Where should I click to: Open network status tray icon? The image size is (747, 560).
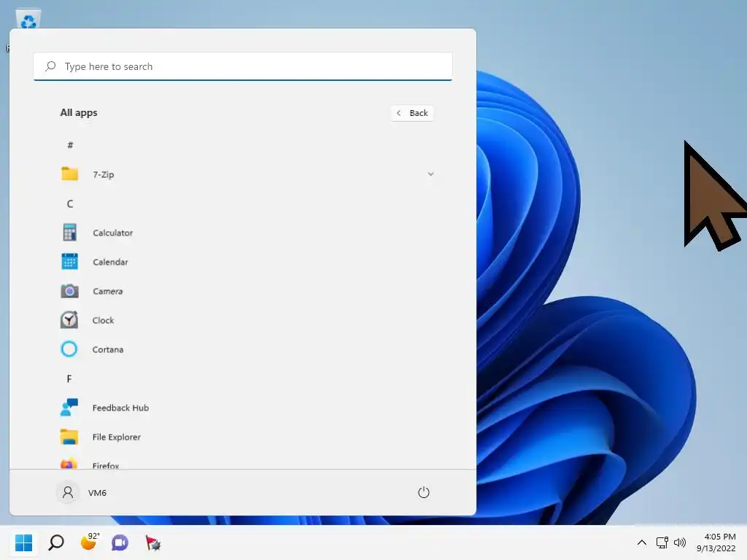tap(662, 542)
